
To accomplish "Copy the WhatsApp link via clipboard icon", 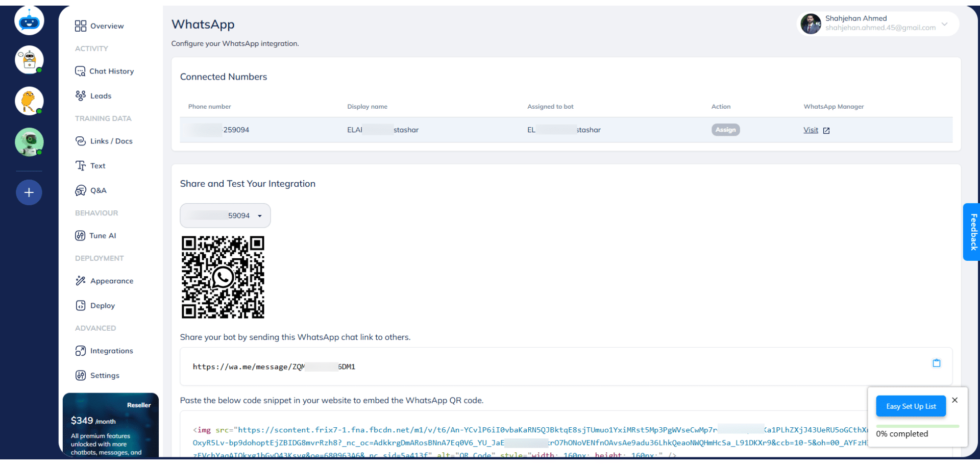I will (x=937, y=363).
